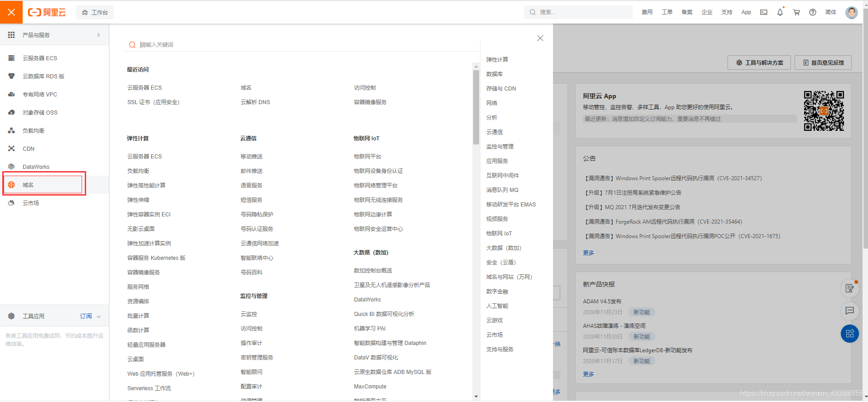Open the 备案 menu
This screenshot has width=868, height=402.
point(687,12)
